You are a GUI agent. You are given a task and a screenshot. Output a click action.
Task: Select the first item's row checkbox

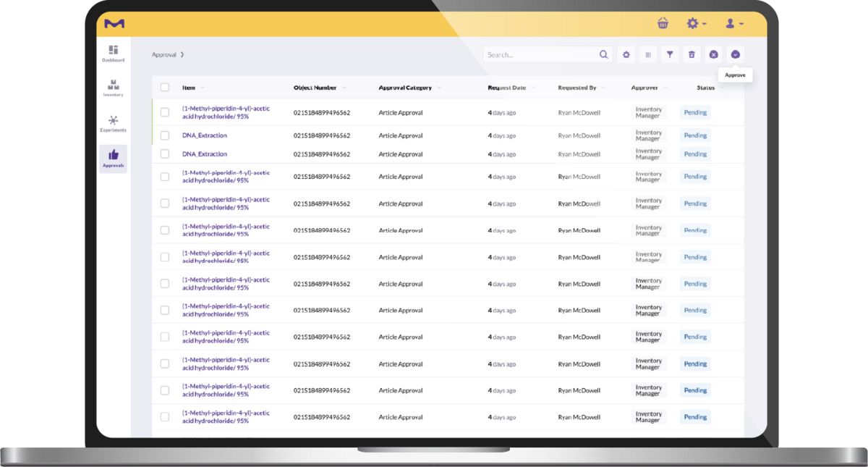click(x=163, y=112)
